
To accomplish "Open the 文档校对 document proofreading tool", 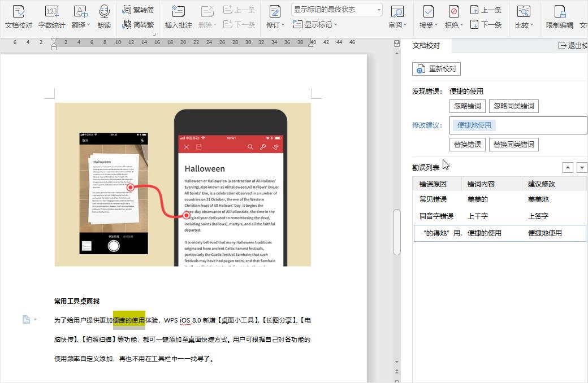I will (x=18, y=16).
